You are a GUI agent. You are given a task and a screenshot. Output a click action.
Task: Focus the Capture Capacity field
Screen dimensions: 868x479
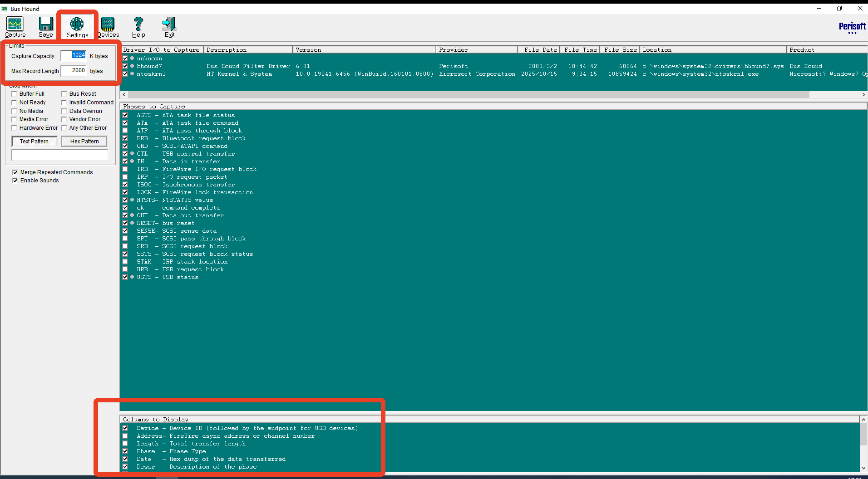(x=74, y=55)
